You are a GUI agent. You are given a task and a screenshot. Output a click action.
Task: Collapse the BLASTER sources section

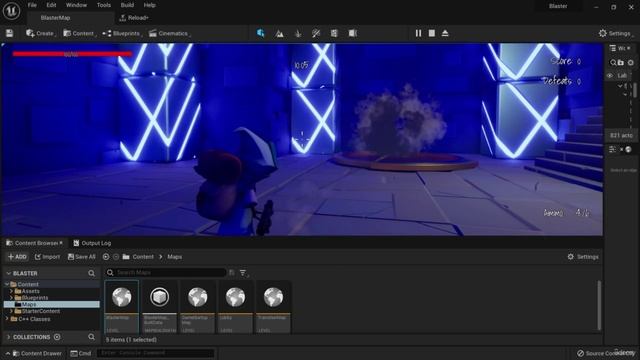tap(9, 273)
